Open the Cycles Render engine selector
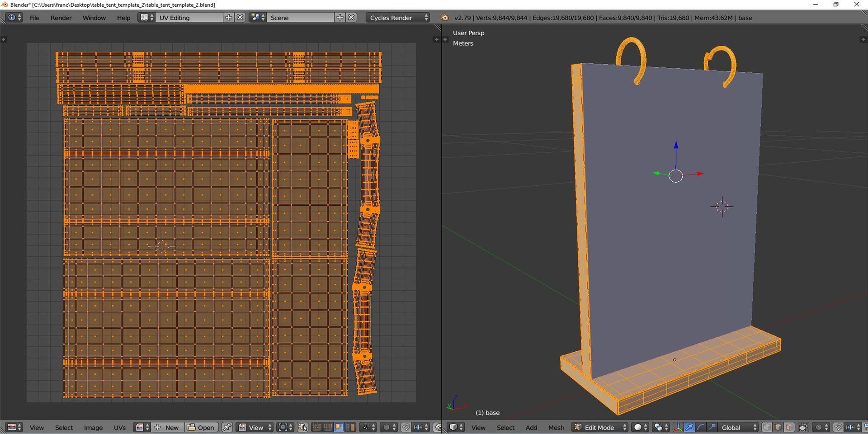 pyautogui.click(x=397, y=18)
